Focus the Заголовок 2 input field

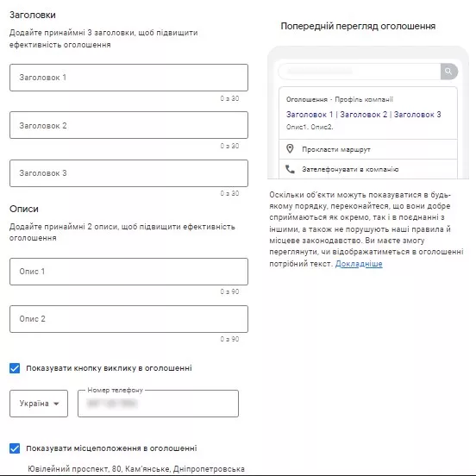click(x=128, y=125)
